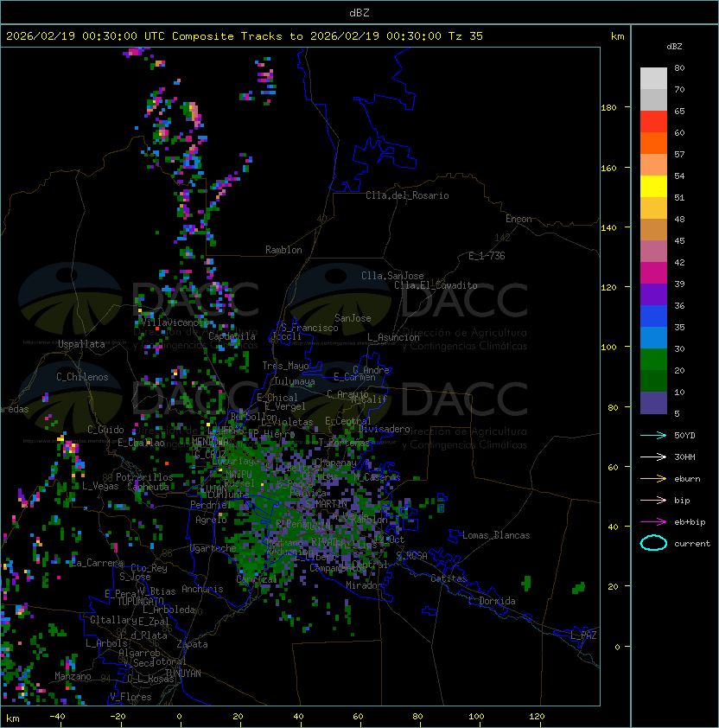719x728 pixels.
Task: Choose the green 20-30 dBZ color band
Action: 653,360
